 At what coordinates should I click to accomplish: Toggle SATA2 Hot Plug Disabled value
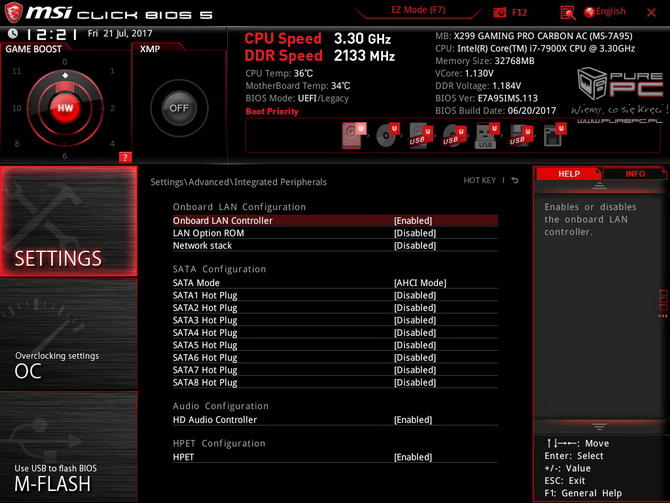coord(415,307)
